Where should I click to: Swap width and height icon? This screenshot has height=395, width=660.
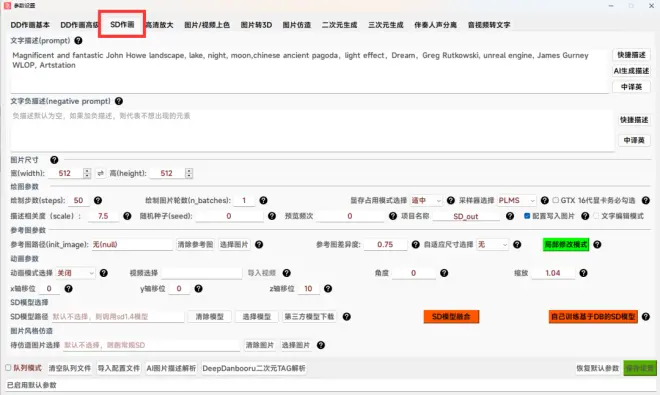click(100, 173)
